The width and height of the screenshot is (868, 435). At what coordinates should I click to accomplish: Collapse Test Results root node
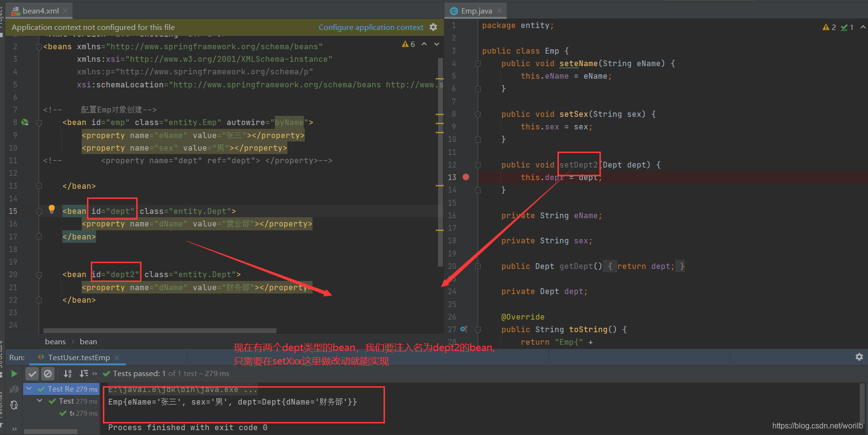click(x=29, y=389)
